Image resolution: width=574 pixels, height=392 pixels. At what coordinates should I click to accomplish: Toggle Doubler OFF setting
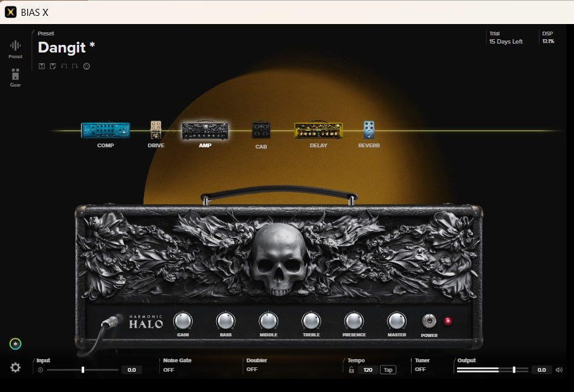(x=252, y=369)
